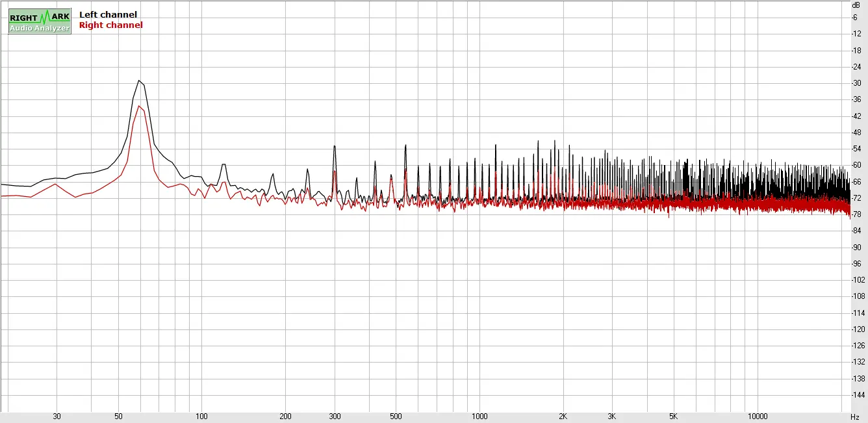
Task: Click the -60 dB axis value
Action: pyautogui.click(x=856, y=165)
